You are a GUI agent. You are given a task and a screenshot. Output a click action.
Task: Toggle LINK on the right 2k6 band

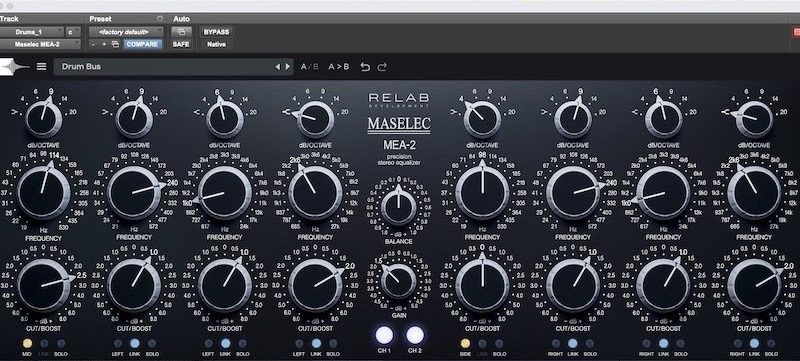754,344
